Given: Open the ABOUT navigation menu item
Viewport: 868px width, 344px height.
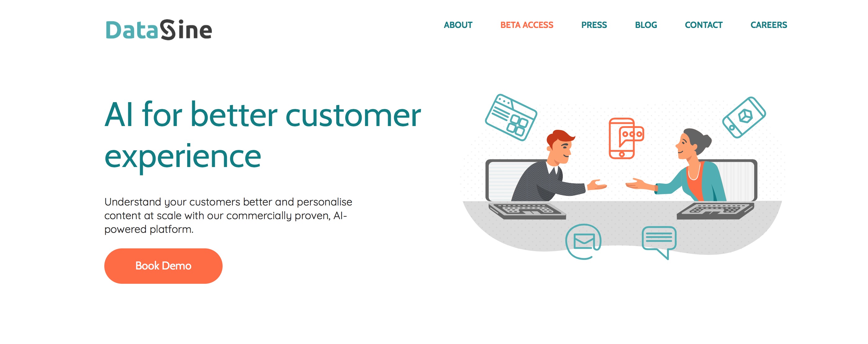Looking at the screenshot, I should [459, 25].
